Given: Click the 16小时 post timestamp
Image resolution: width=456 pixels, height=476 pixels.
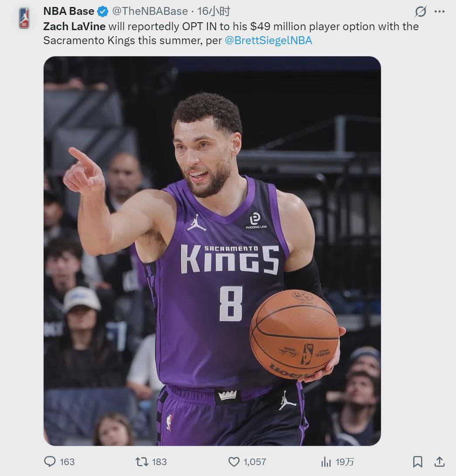Looking at the screenshot, I should (213, 11).
